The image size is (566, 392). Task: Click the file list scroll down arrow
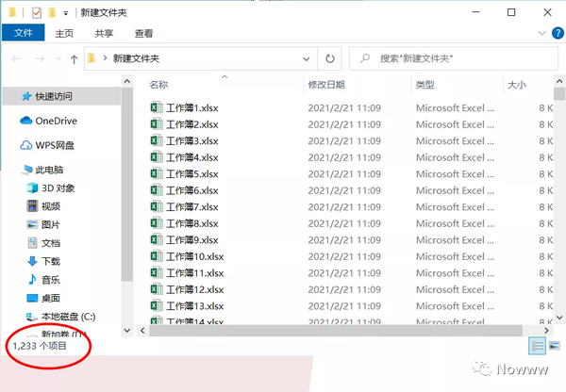click(559, 318)
